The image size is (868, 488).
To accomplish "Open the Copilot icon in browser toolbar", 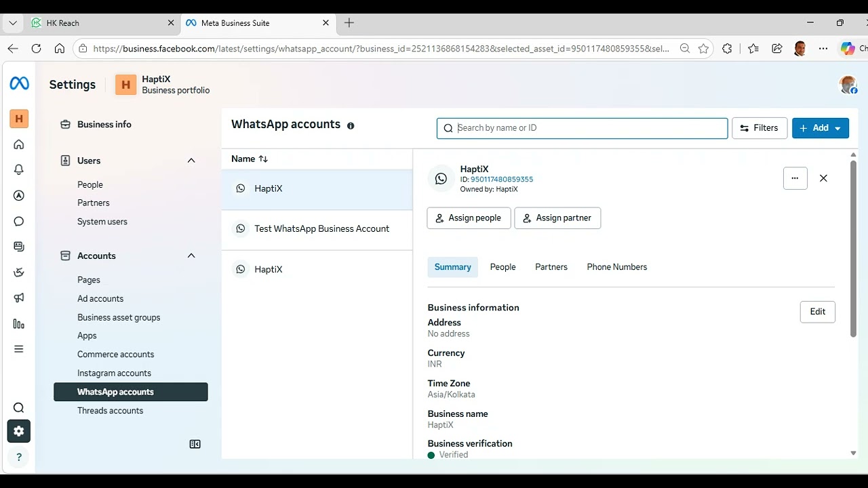I will point(848,48).
